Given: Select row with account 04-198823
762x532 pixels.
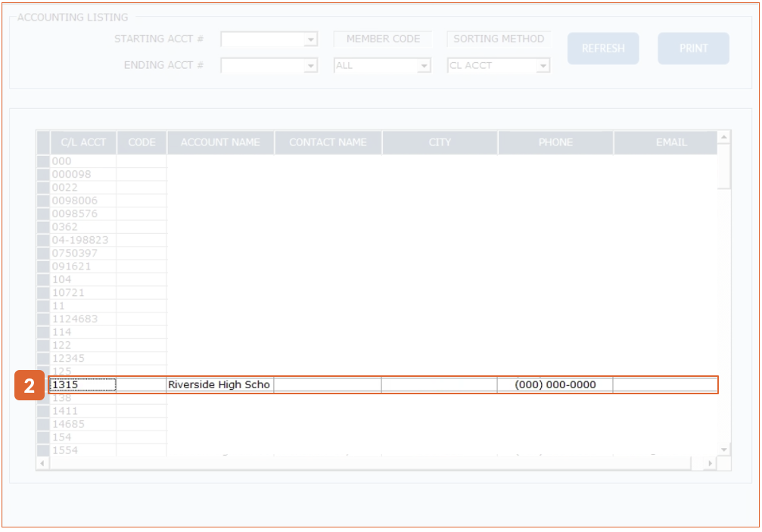Looking at the screenshot, I should pyautogui.click(x=80, y=240).
